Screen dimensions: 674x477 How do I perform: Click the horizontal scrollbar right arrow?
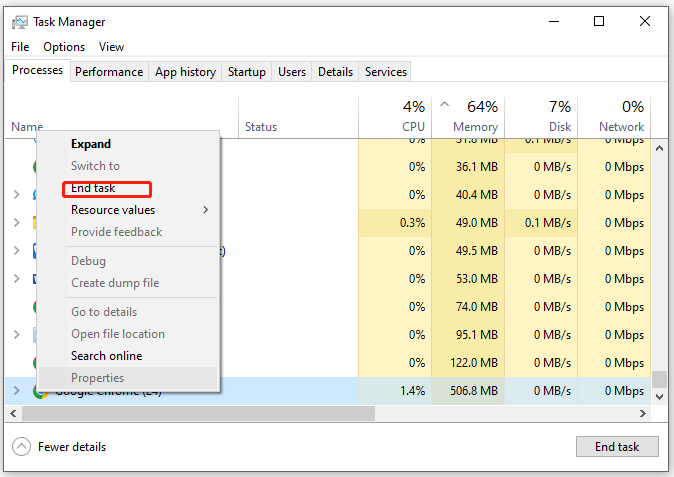(644, 413)
